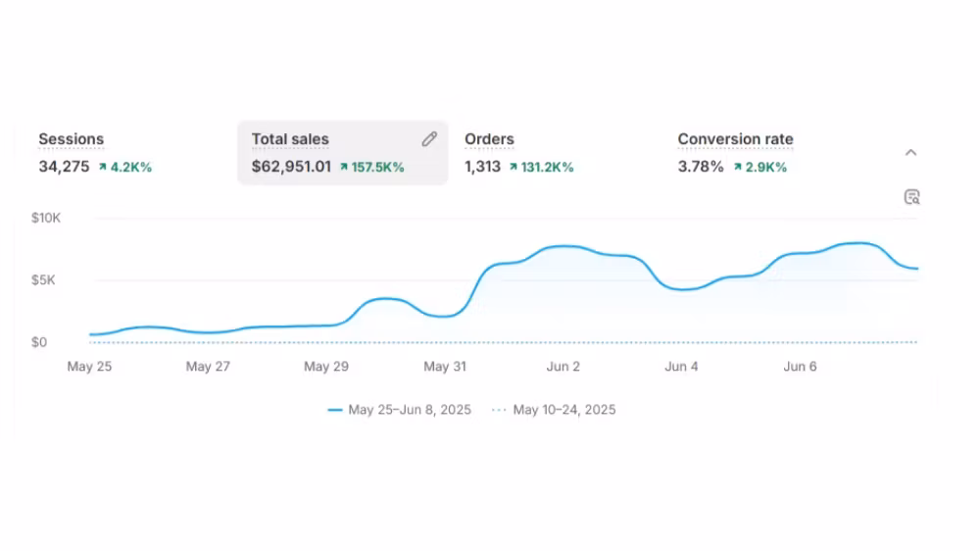Click the solid blue legend line swatch
Screen dimensions: 980x551
(x=335, y=410)
